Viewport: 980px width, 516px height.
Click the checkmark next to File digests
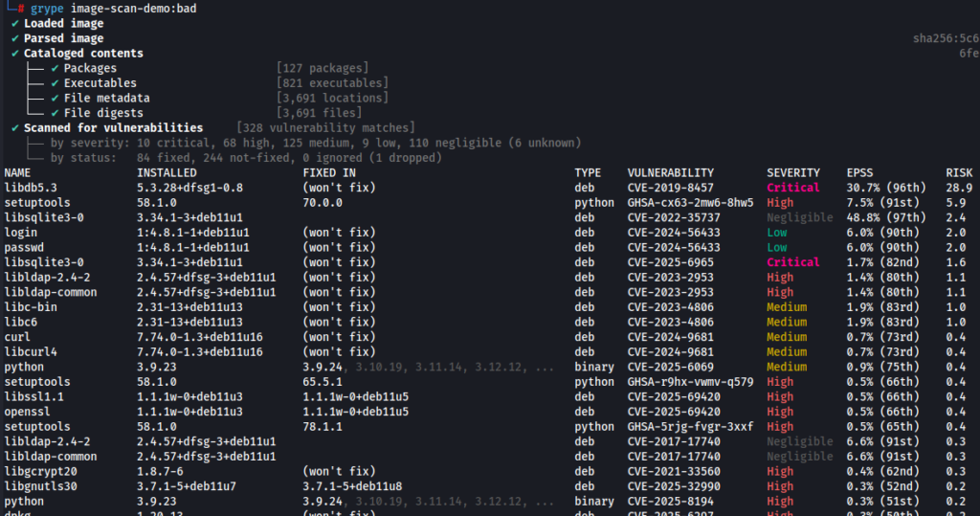point(55,113)
